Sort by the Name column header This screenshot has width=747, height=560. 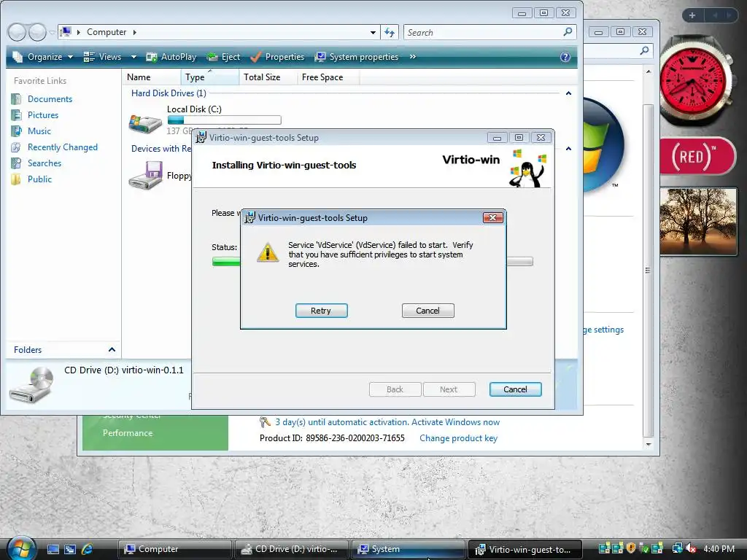[x=152, y=77]
